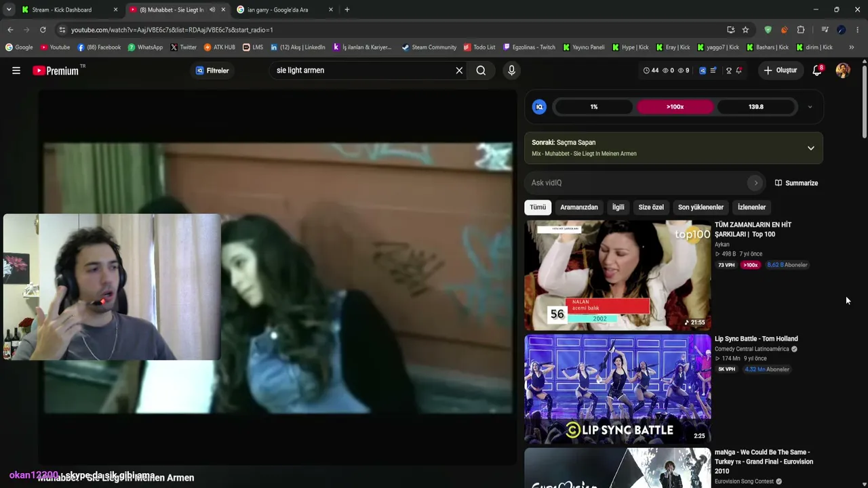The image size is (868, 488).
Task: Open the Chrome profile avatar
Action: pyautogui.click(x=841, y=30)
